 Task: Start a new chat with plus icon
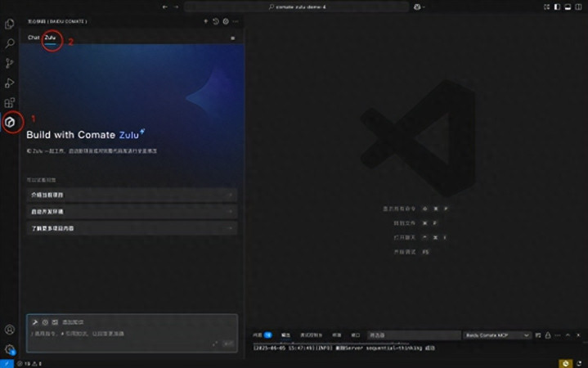pyautogui.click(x=205, y=21)
